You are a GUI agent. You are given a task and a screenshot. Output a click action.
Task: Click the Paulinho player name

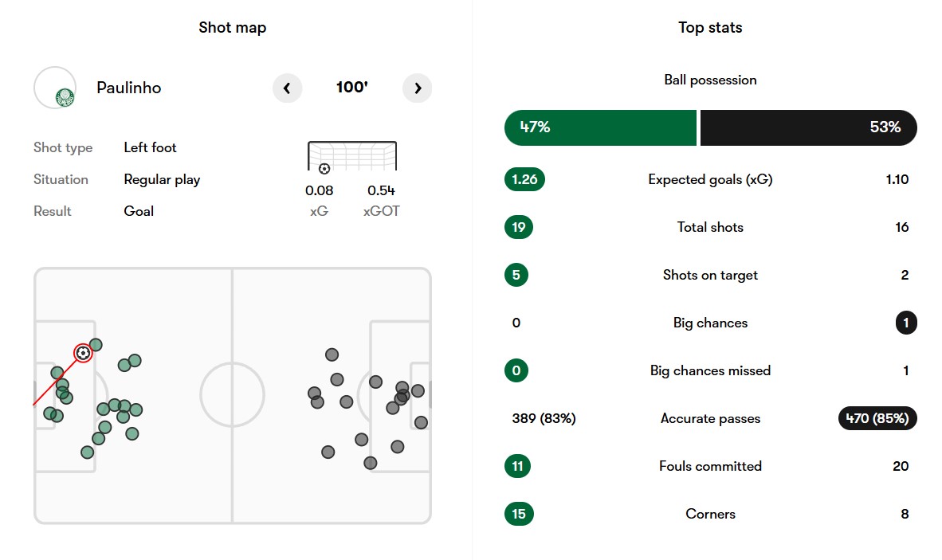pyautogui.click(x=129, y=88)
